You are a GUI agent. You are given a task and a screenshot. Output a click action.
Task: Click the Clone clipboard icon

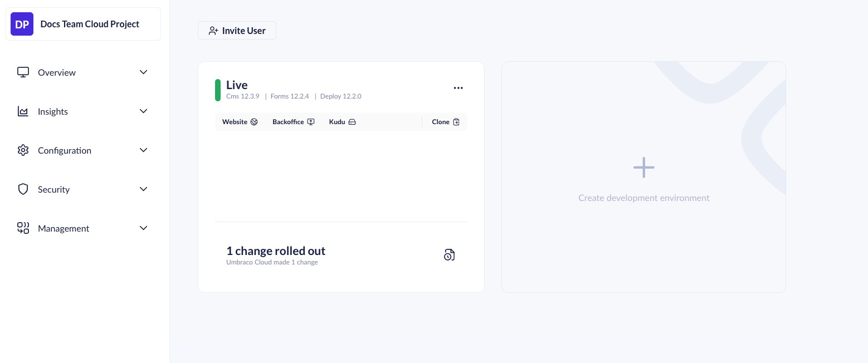tap(456, 122)
